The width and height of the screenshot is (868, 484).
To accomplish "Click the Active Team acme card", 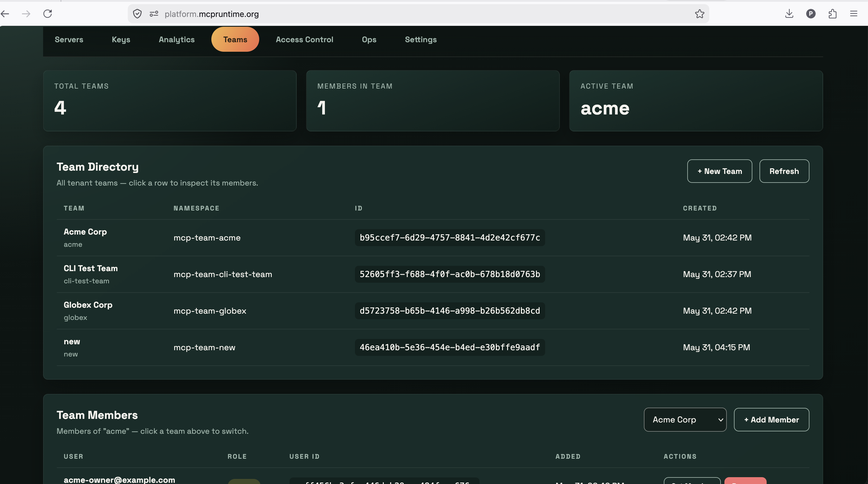I will 696,101.
